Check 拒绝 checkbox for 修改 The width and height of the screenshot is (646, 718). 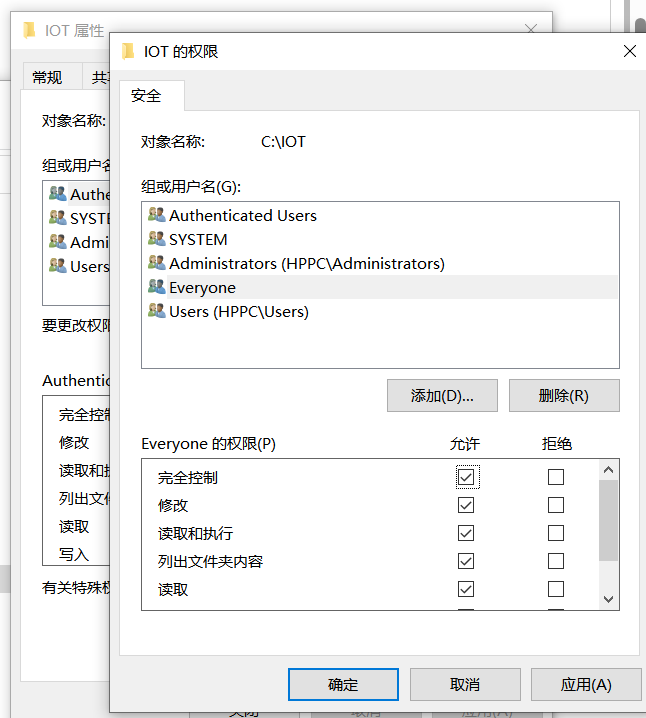click(556, 505)
